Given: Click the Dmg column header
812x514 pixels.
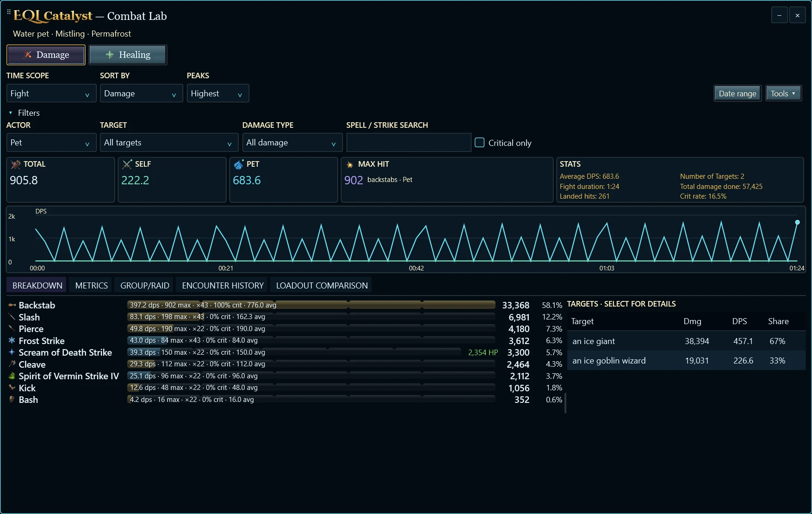Looking at the screenshot, I should pos(692,321).
